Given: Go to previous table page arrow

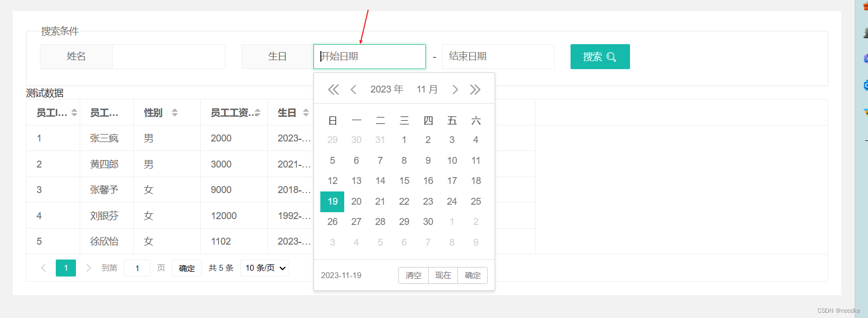Looking at the screenshot, I should [44, 268].
